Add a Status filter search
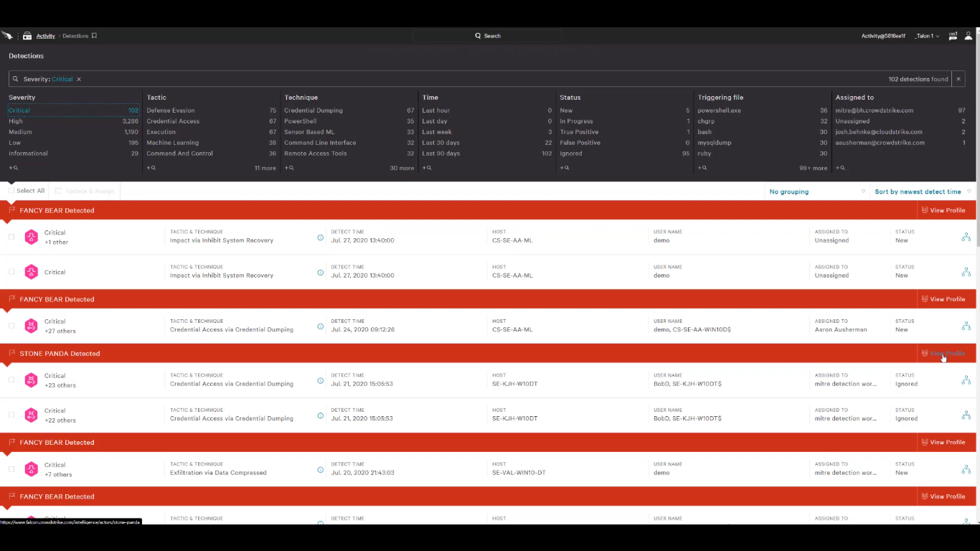The width and height of the screenshot is (980, 551). click(x=564, y=168)
